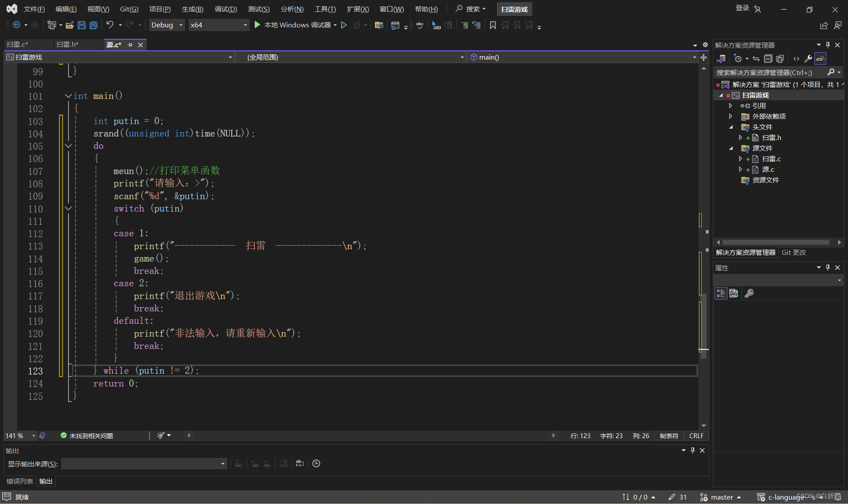Click the Save file toolbar icon
The height and width of the screenshot is (504, 848).
click(x=82, y=25)
